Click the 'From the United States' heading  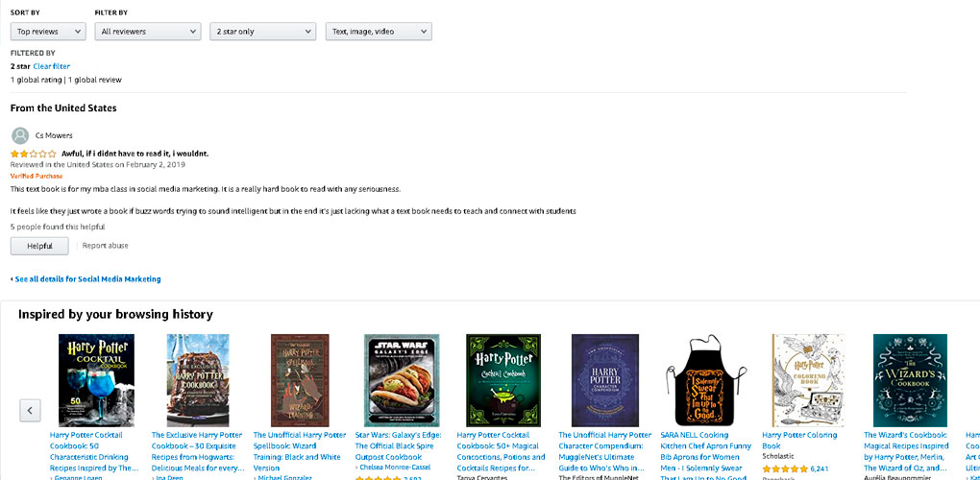[63, 108]
